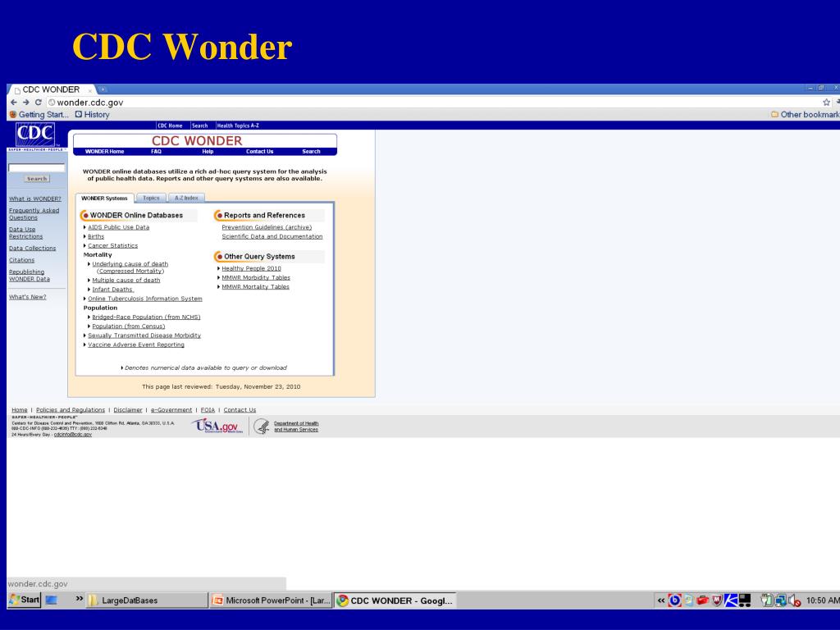Open the Births database link
840x630 pixels.
(96, 236)
